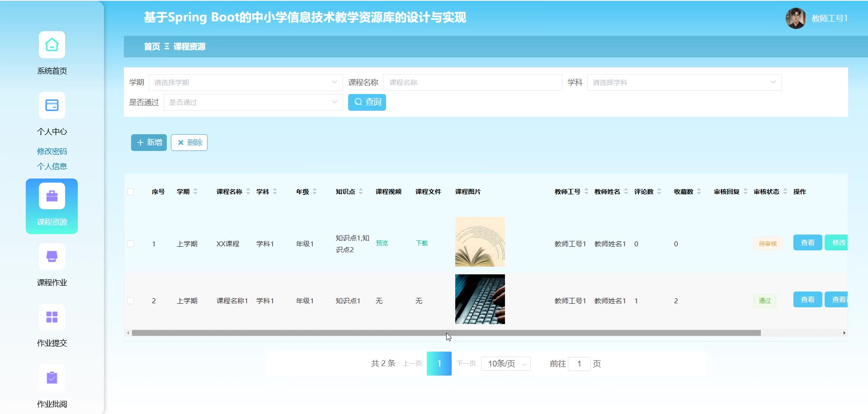
Task: Open 个人信息 submenu item
Action: tap(52, 166)
